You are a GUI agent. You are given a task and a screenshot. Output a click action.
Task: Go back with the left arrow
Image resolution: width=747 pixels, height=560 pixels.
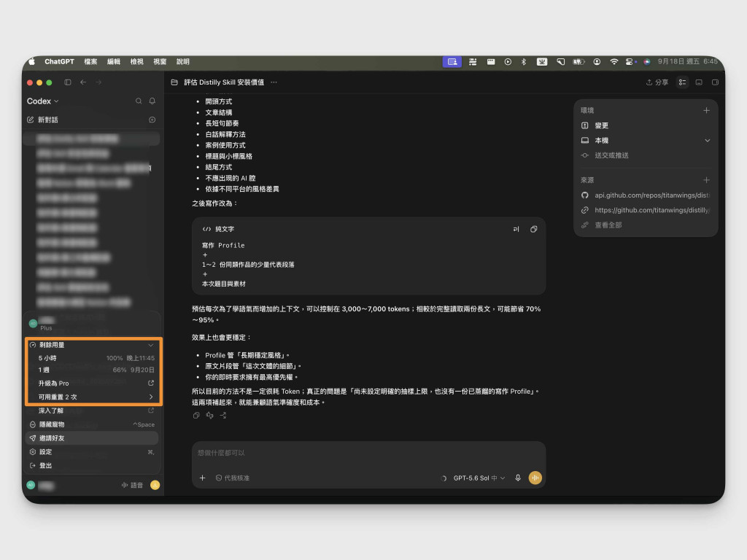pos(83,82)
